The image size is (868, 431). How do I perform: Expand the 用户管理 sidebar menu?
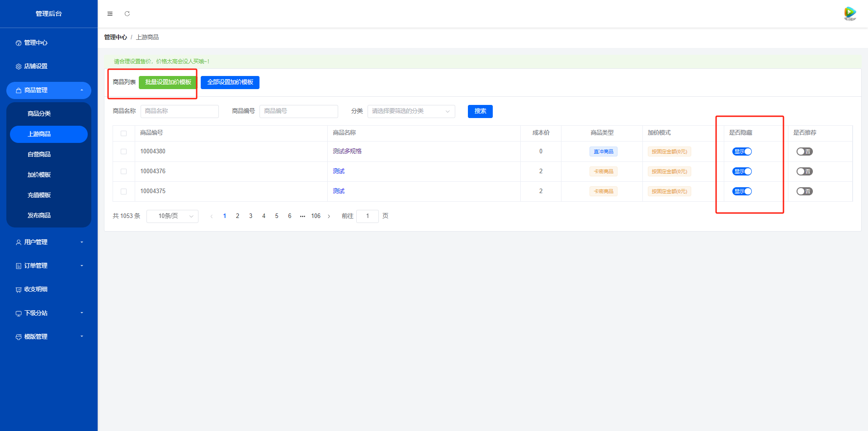[49, 242]
